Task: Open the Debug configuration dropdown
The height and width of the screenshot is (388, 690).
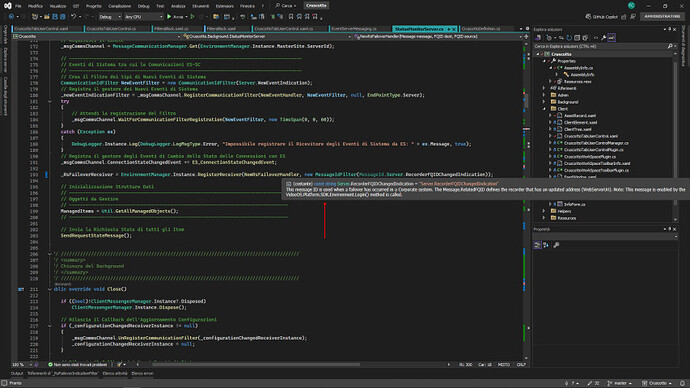Action: point(109,17)
